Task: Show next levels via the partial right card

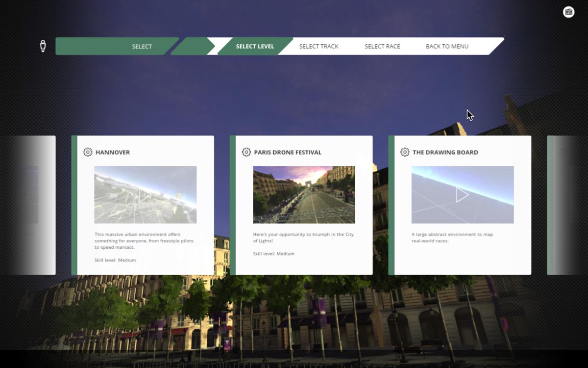Action: tap(567, 205)
